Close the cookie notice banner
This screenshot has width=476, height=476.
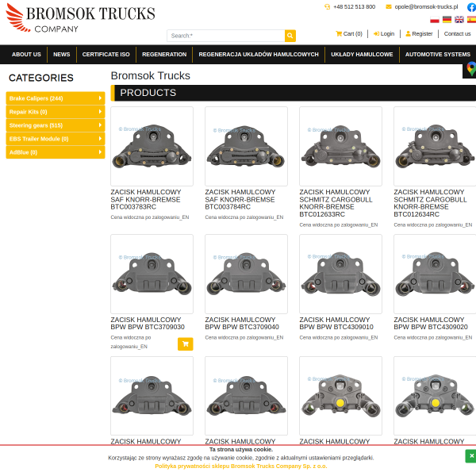[x=471, y=456]
